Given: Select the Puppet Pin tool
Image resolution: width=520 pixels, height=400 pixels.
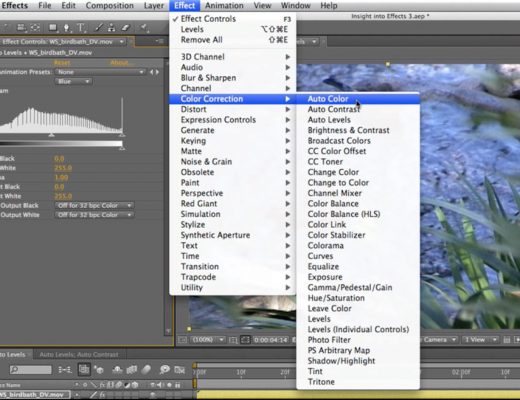Looking at the screenshot, I should coord(144,28).
